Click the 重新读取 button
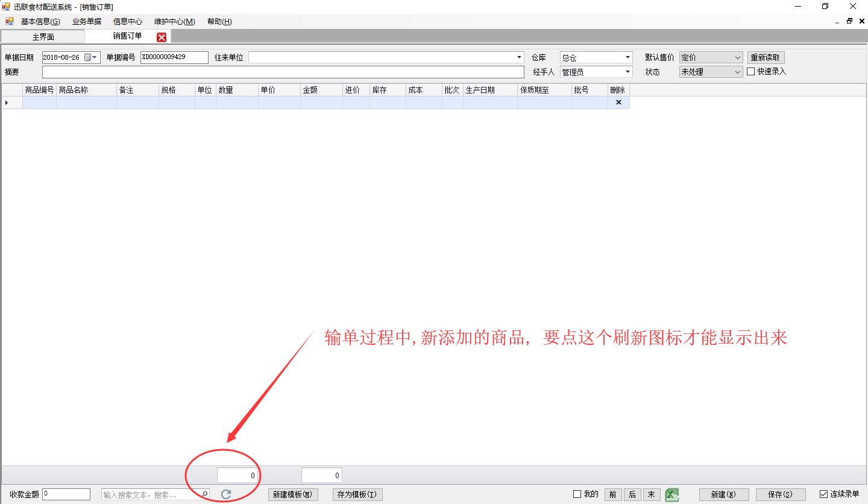The width and height of the screenshot is (868, 504). pos(766,58)
